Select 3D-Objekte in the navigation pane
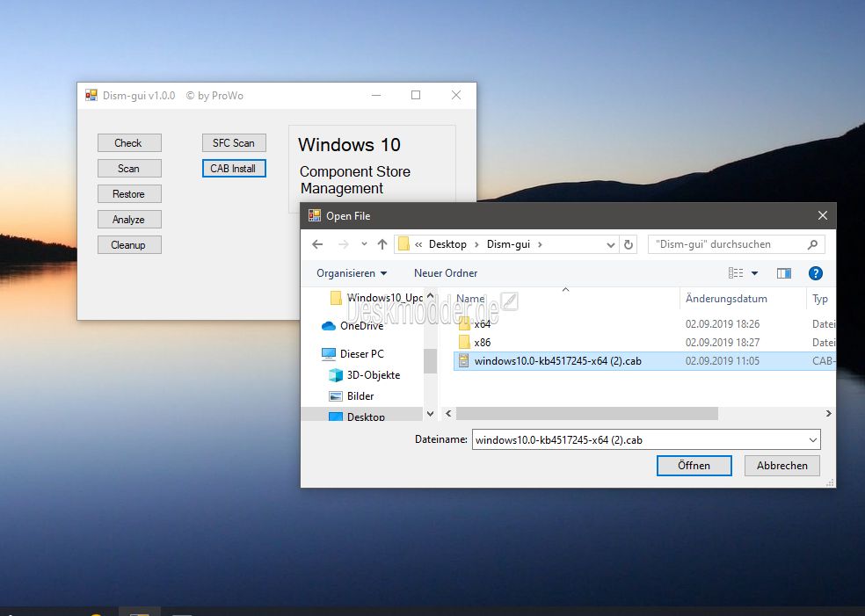 [374, 375]
